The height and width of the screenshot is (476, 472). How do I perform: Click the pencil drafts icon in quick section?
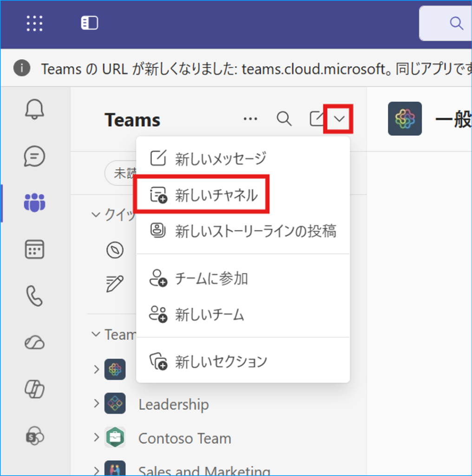[115, 284]
